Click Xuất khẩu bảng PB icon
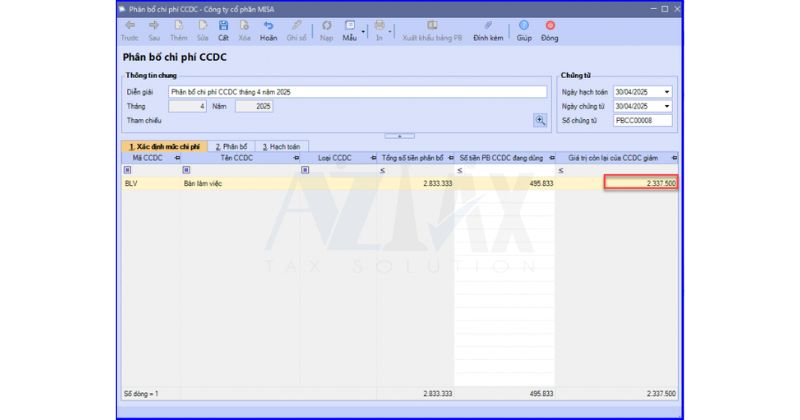This screenshot has height=420, width=800. [x=432, y=25]
